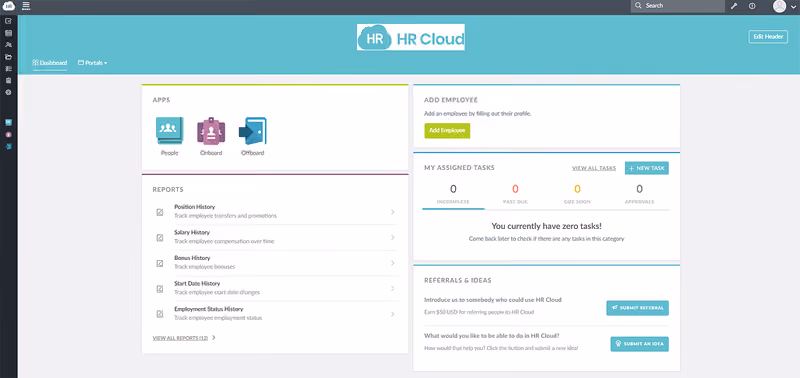Open the Employment Status History report title

[209, 309]
